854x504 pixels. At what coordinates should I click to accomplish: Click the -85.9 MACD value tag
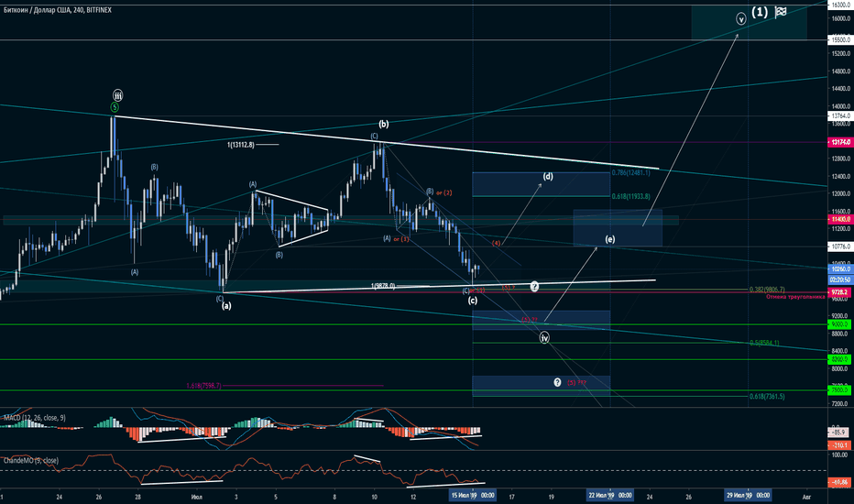[x=838, y=433]
